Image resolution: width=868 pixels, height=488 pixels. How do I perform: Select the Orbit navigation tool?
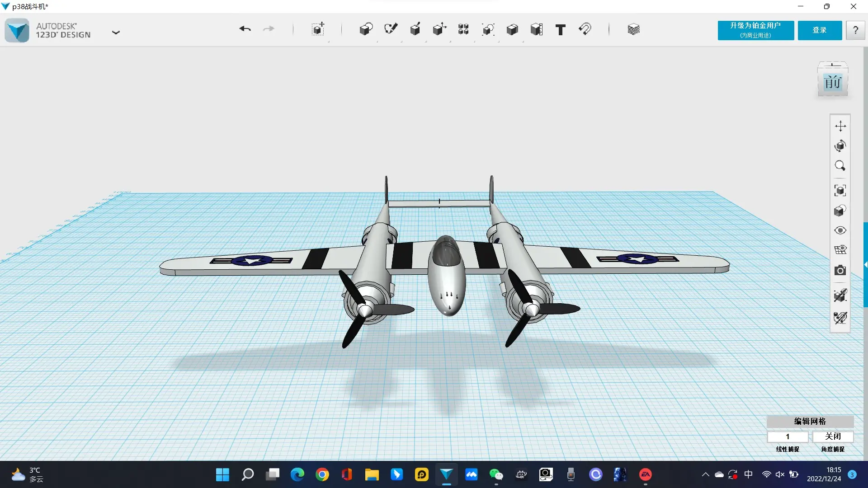pos(840,146)
